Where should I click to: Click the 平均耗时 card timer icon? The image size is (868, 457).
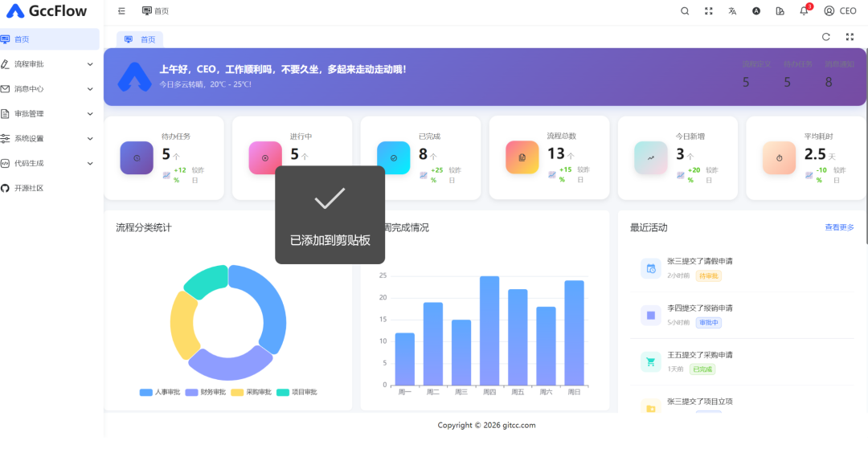[x=779, y=157]
